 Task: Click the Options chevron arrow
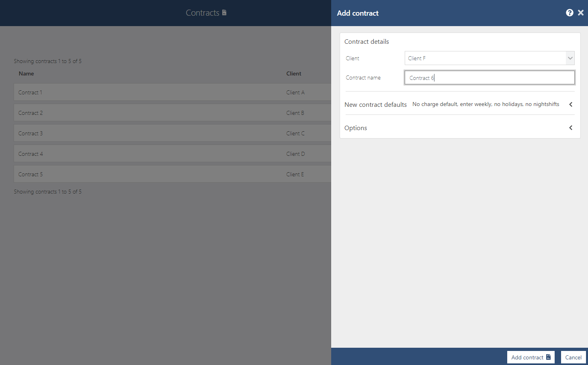(571, 128)
